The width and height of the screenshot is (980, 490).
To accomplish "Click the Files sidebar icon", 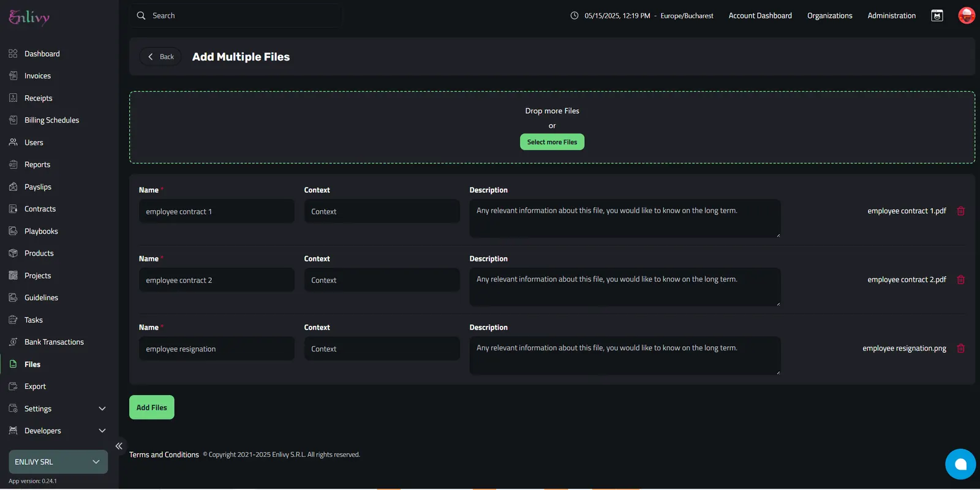I will click(13, 364).
